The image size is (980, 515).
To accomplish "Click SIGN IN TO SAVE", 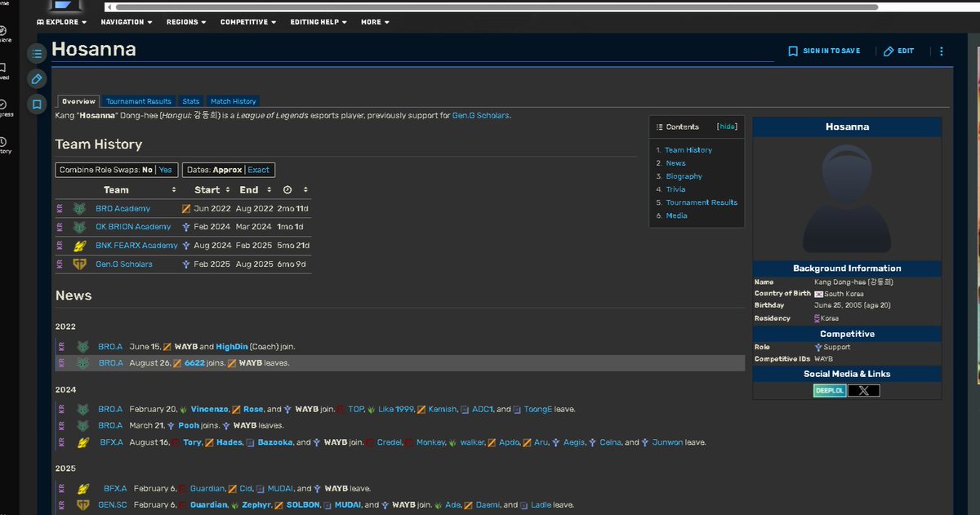I will tap(824, 51).
